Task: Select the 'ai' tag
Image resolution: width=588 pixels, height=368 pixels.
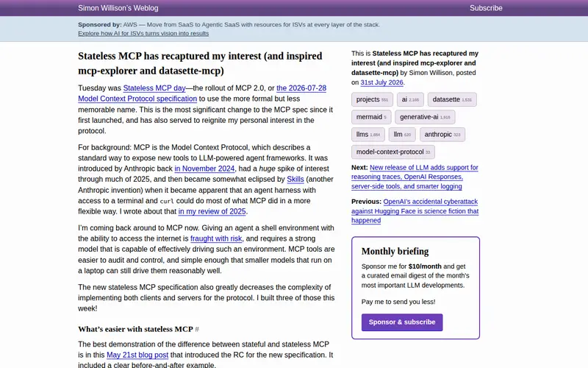Action: pyautogui.click(x=410, y=99)
